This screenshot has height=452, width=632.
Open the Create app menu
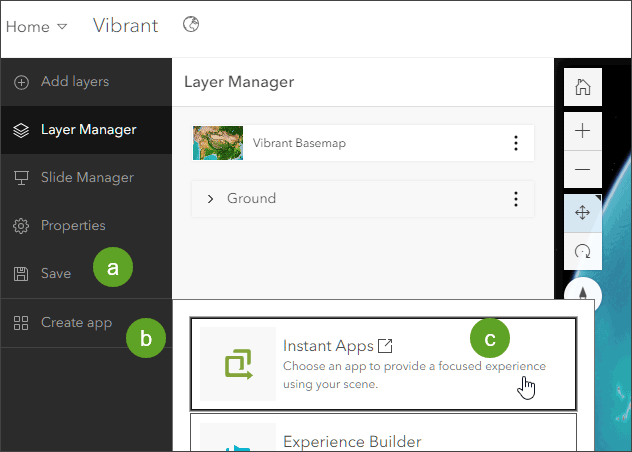point(86,323)
